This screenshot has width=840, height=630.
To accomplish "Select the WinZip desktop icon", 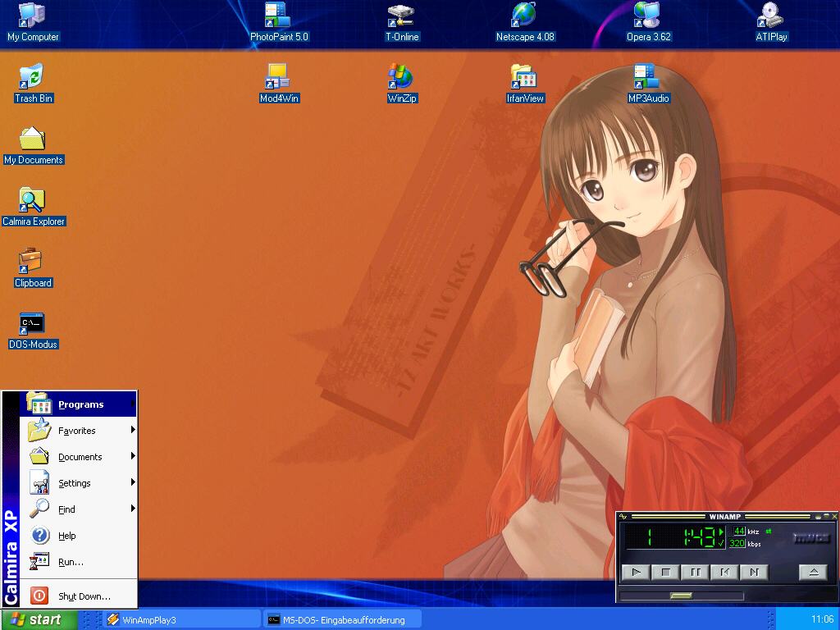I will (x=402, y=84).
